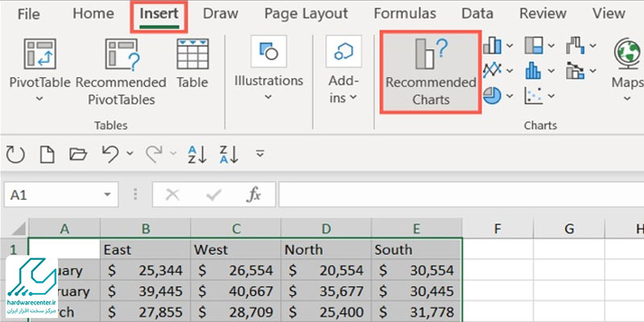This screenshot has width=644, height=322.
Task: Click inside the formula bar
Action: pyautogui.click(x=461, y=195)
